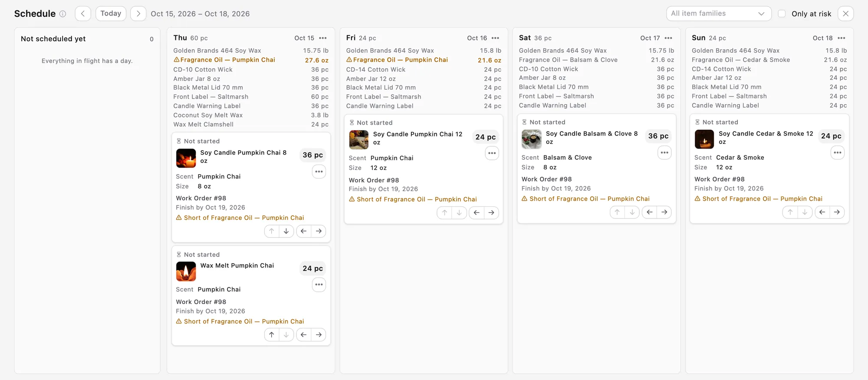Open Sat Oct 17 column options menu
Image resolution: width=868 pixels, height=380 pixels.
668,38
